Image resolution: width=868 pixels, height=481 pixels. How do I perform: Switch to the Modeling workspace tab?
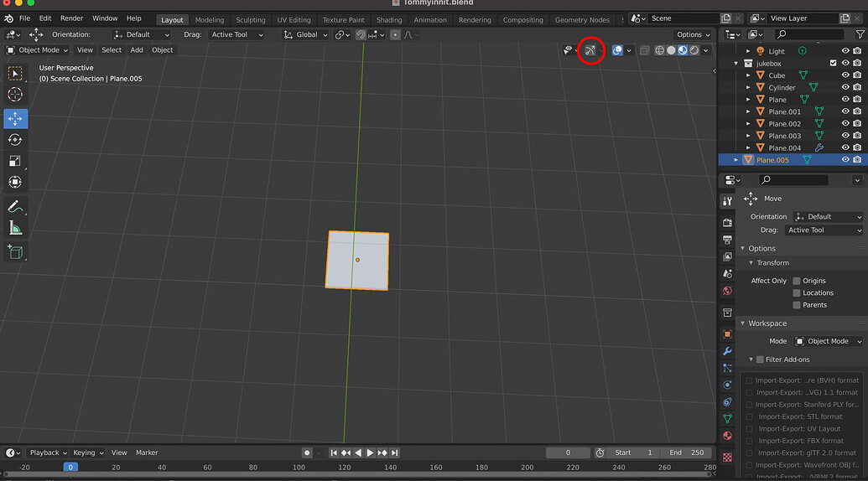tap(210, 20)
